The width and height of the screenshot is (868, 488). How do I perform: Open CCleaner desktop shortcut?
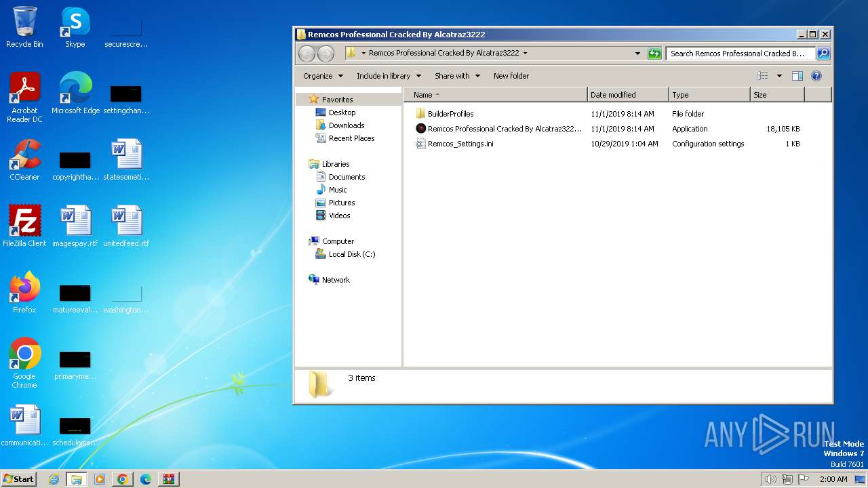coord(24,160)
